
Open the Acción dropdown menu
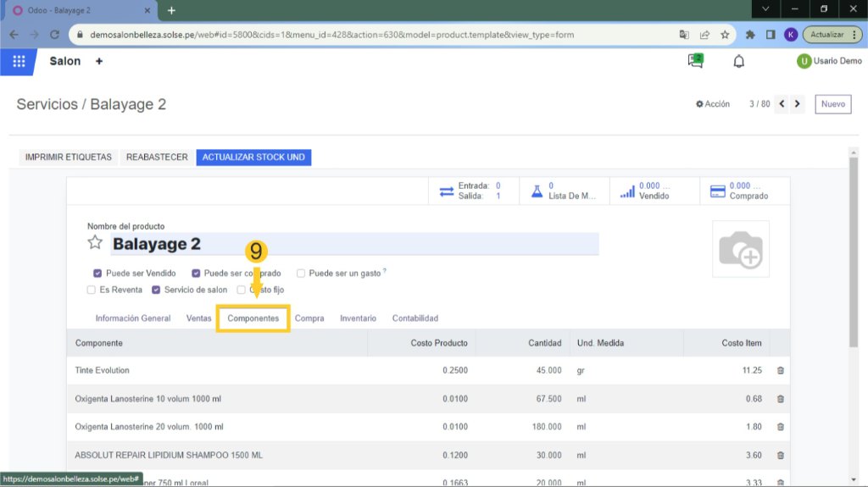pos(712,104)
